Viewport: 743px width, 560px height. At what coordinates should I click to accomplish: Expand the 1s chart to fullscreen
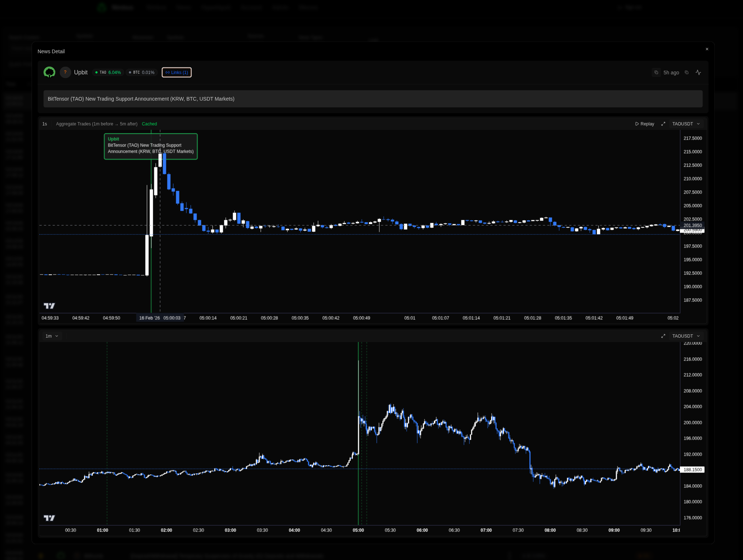click(663, 124)
